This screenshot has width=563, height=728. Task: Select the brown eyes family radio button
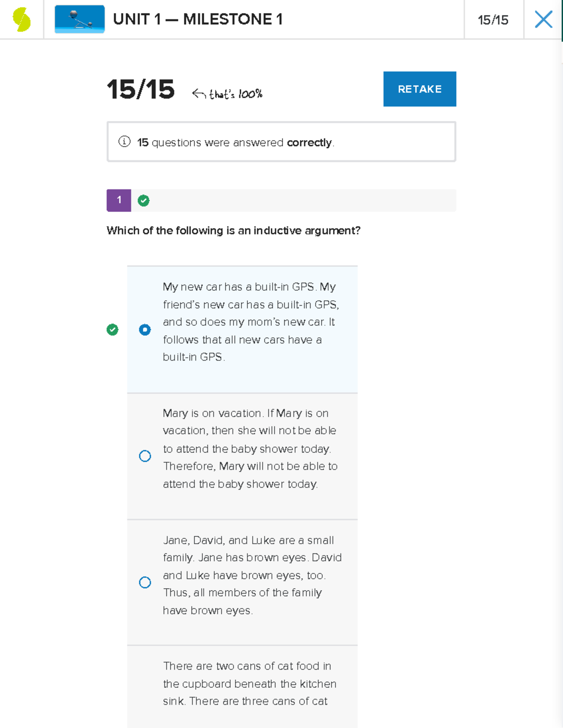coord(145,582)
